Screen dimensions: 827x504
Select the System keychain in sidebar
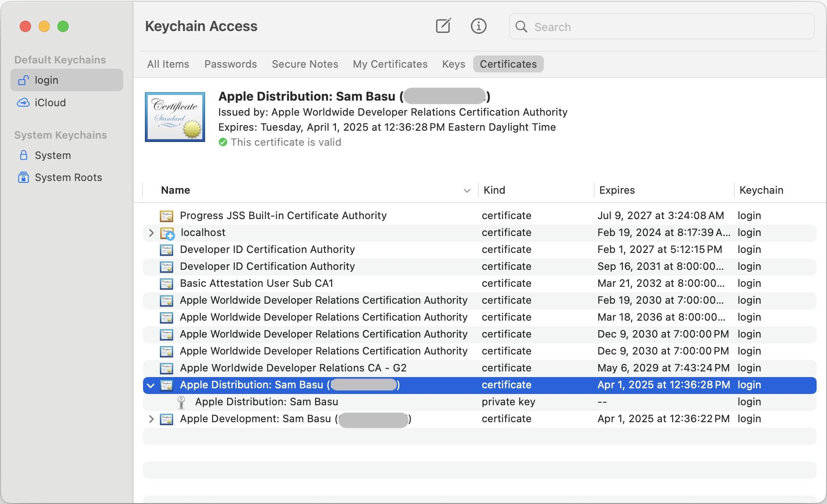click(67, 155)
